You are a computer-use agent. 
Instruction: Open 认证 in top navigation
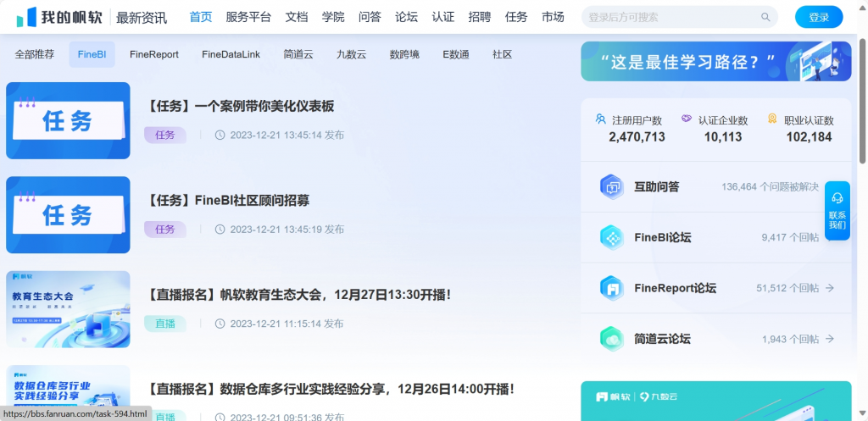pyautogui.click(x=442, y=17)
